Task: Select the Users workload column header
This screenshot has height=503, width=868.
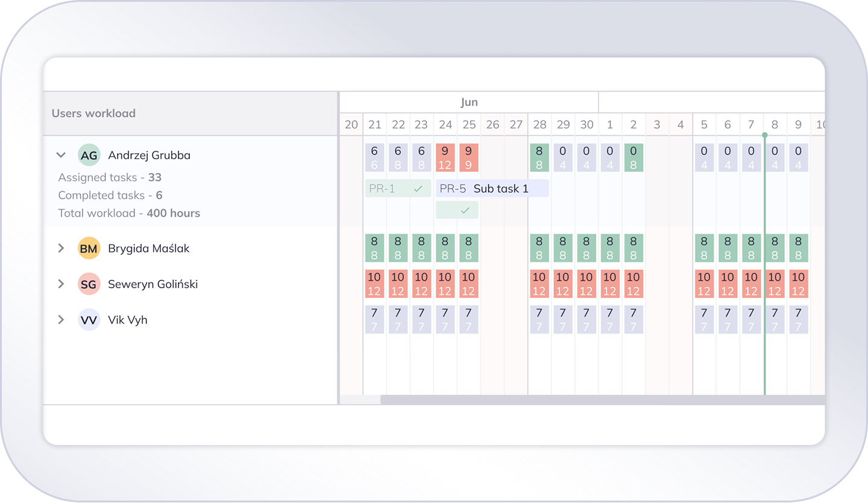Action: [93, 113]
